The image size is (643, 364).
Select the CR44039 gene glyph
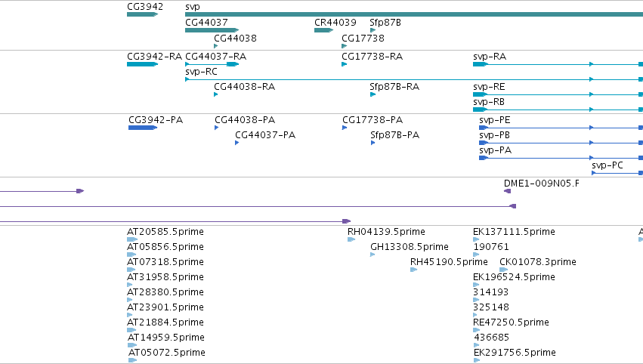click(x=323, y=30)
